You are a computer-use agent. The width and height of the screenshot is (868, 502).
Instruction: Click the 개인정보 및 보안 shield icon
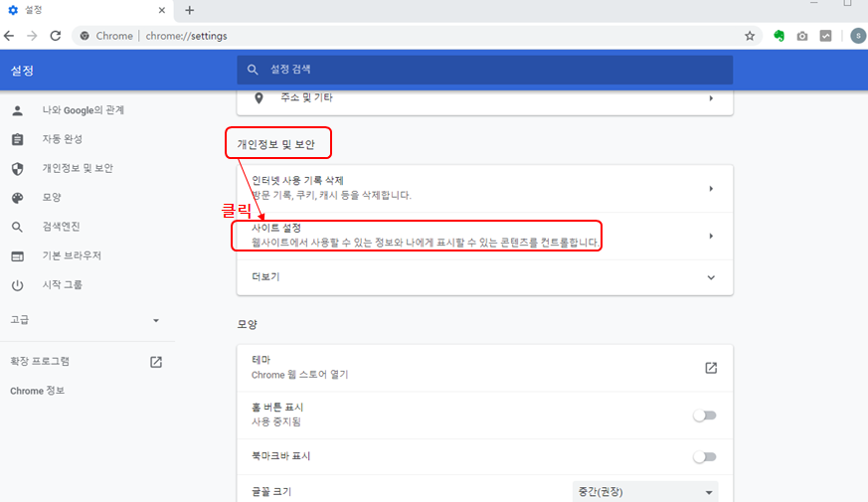pyautogui.click(x=18, y=168)
